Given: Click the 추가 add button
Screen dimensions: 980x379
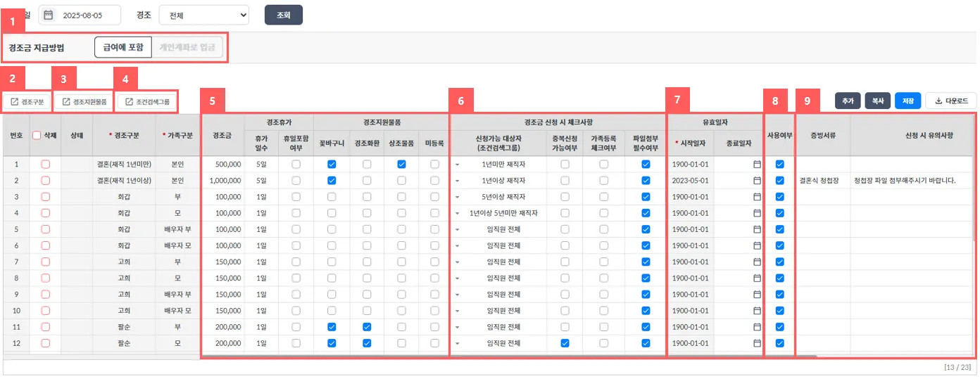Looking at the screenshot, I should pyautogui.click(x=848, y=101).
